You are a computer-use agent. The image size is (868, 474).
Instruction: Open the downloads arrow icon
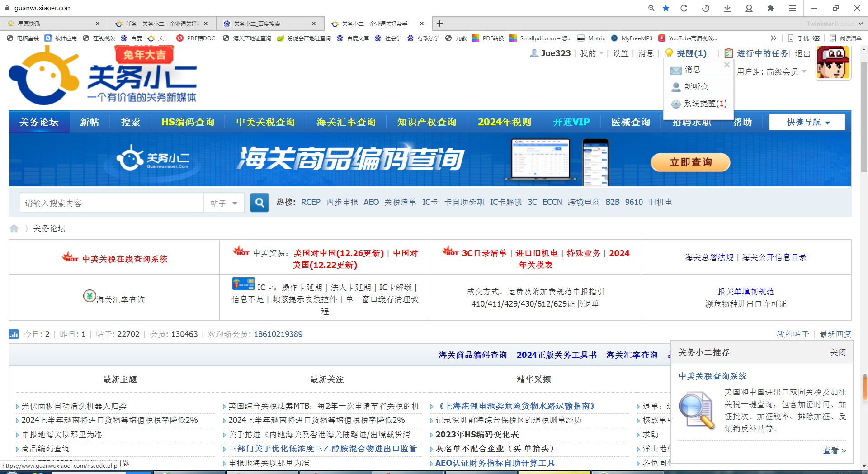[727, 8]
